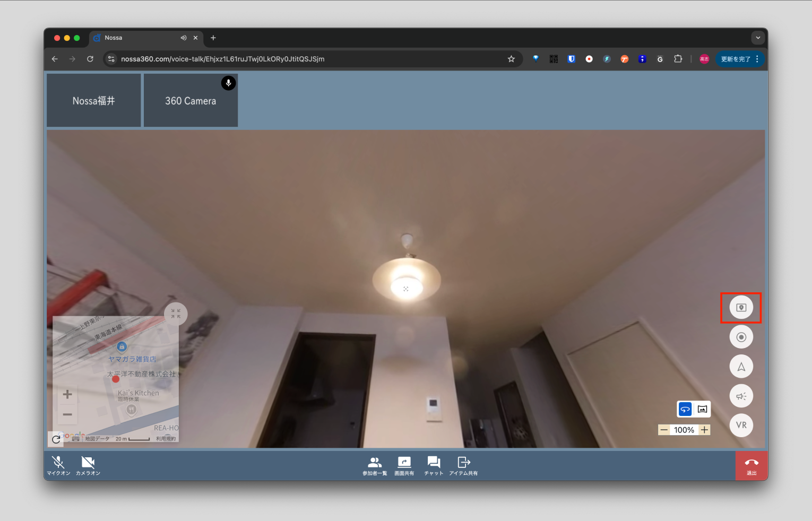
Task: Zoom in on the minimap
Action: coord(67,394)
